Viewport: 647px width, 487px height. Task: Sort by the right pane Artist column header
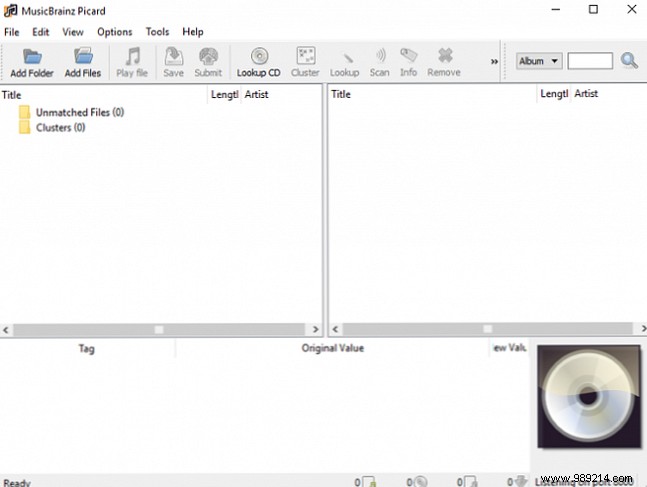(586, 94)
